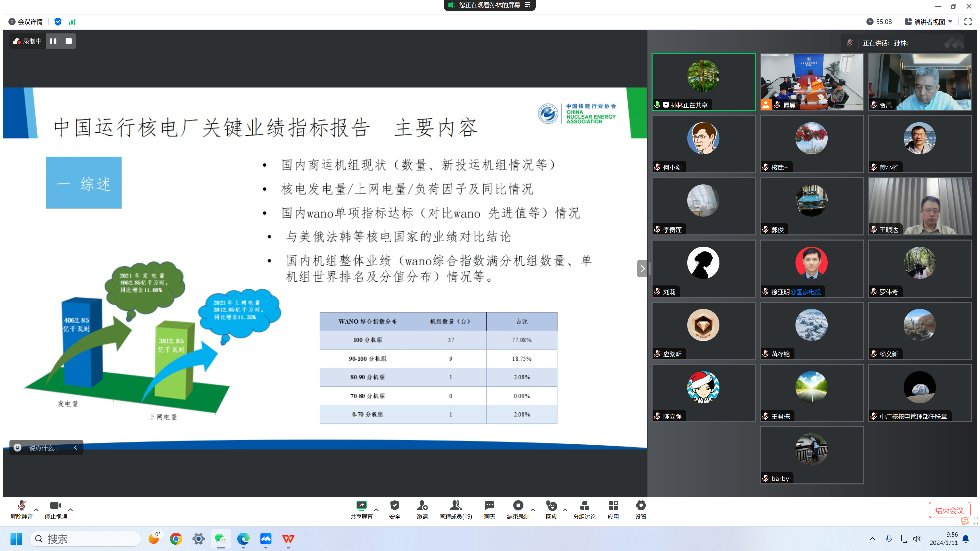Click the 说点什么 comment input field
980x551 pixels.
coord(44,448)
